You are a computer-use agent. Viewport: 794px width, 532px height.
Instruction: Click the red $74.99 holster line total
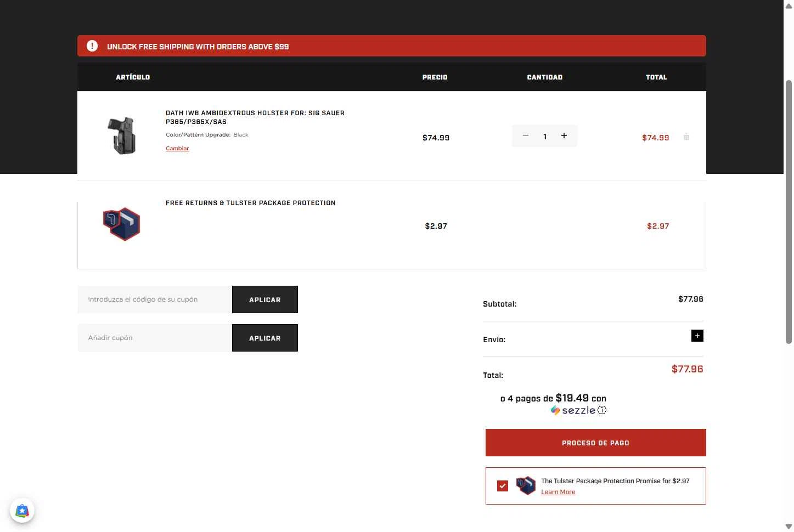click(x=656, y=138)
